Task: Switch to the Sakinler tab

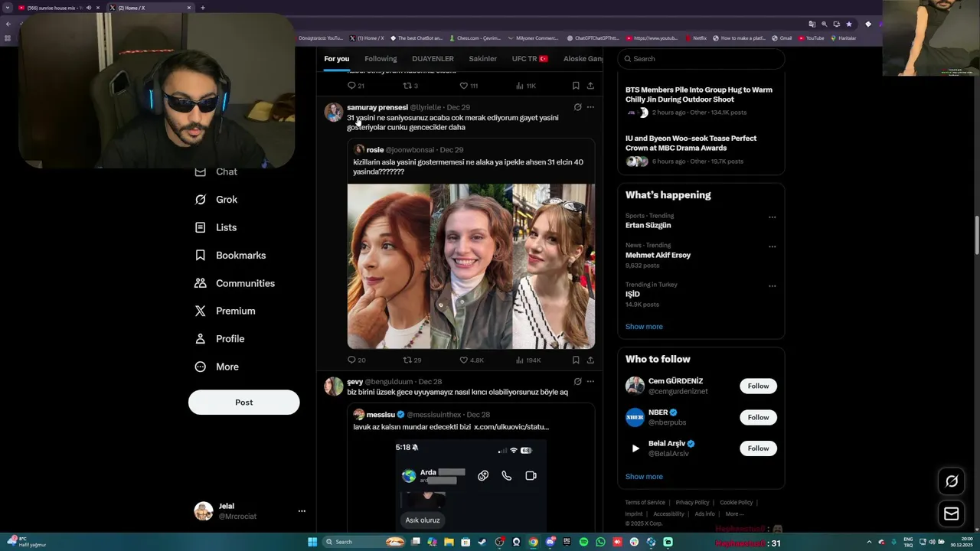Action: click(x=483, y=59)
